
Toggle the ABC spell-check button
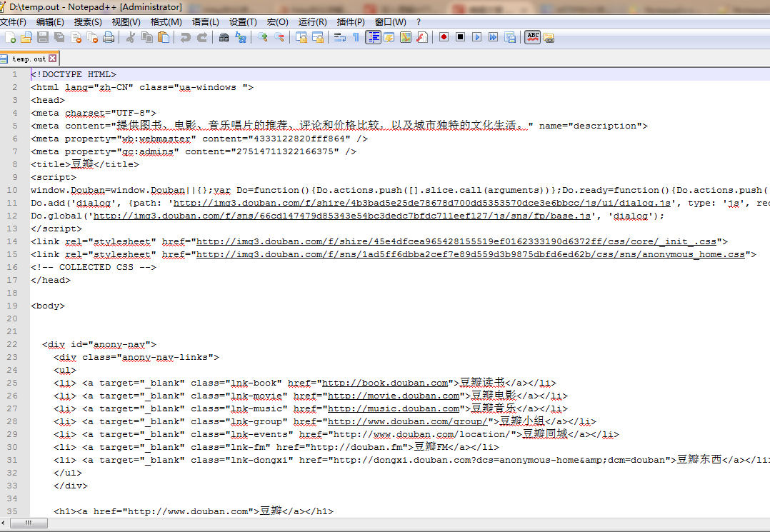pos(533,37)
